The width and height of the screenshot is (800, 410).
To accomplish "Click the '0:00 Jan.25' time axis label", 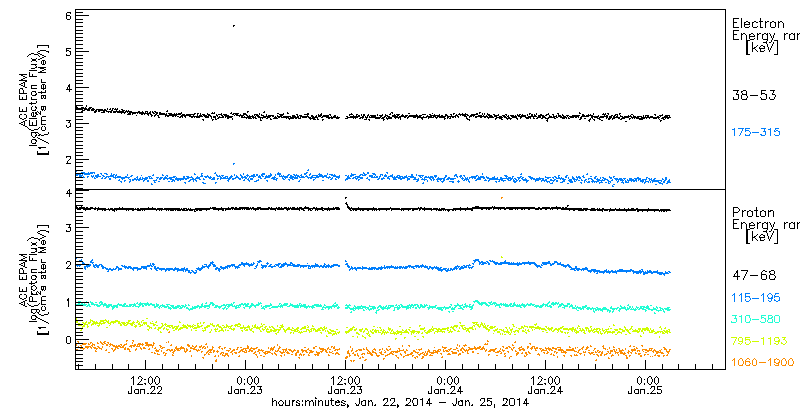I will point(645,385).
